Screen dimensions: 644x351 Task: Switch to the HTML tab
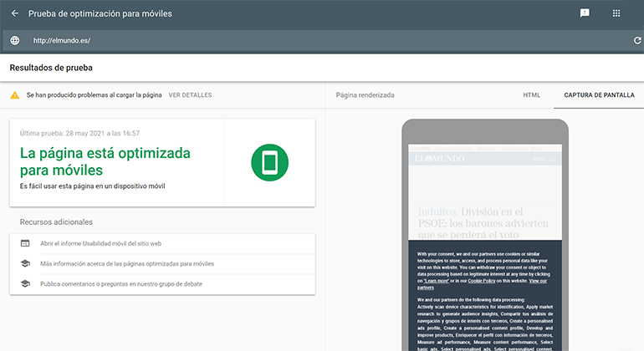coord(532,95)
